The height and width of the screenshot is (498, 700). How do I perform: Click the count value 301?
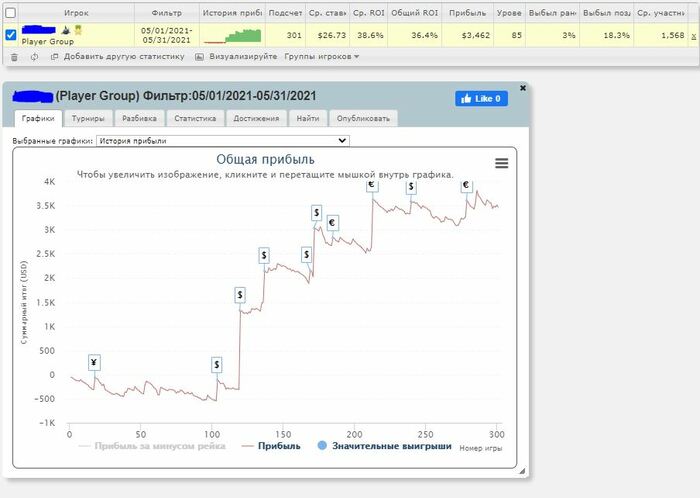click(294, 35)
